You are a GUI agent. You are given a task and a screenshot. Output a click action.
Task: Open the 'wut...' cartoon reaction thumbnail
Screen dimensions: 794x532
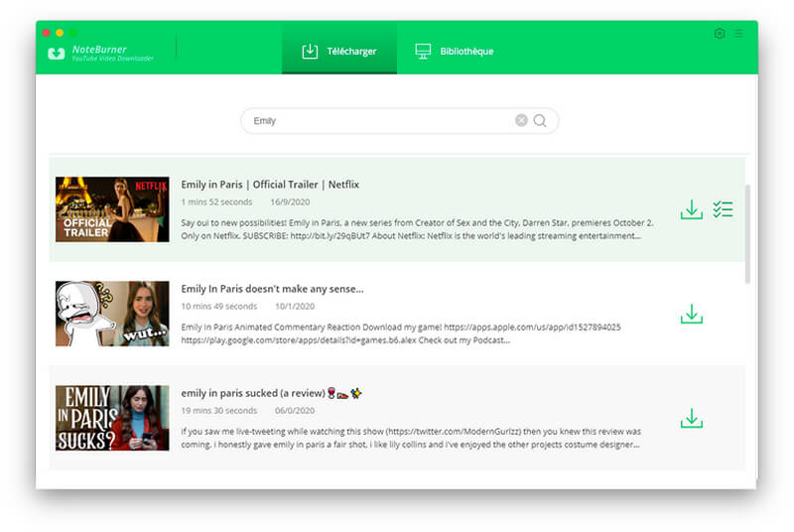click(x=112, y=314)
